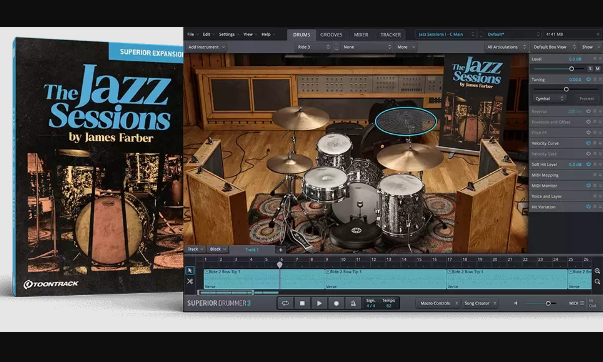Open the Ride 3 instrument selector
Image resolution: width=603 pixels, height=362 pixels.
[x=313, y=47]
